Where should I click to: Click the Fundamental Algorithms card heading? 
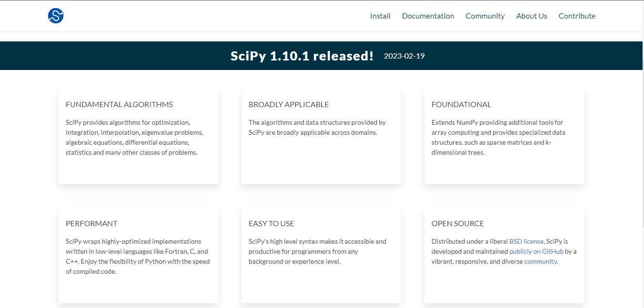[119, 105]
